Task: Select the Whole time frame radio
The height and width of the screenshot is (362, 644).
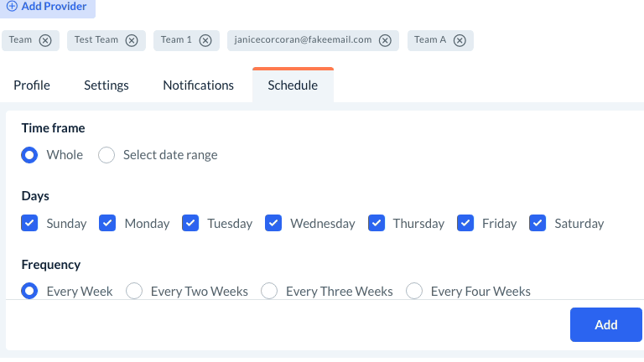Action: (29, 155)
